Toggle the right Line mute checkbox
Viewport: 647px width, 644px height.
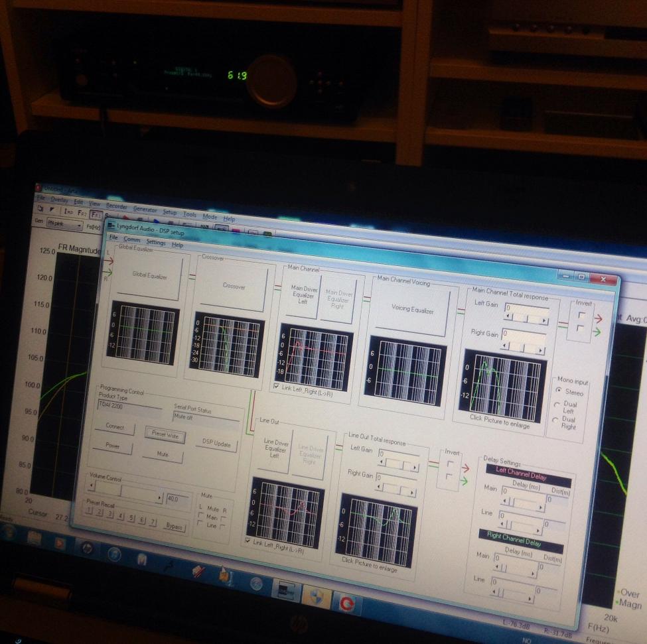coord(222,527)
